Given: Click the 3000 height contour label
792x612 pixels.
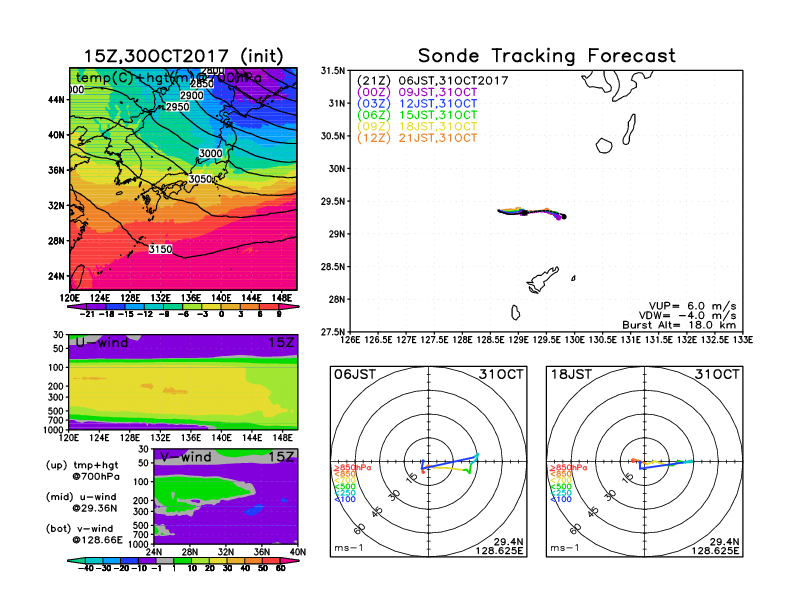Looking at the screenshot, I should 210,153.
